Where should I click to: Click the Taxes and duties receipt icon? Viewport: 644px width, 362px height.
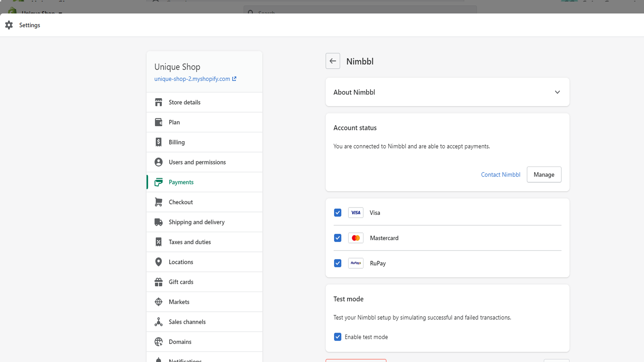click(x=159, y=242)
